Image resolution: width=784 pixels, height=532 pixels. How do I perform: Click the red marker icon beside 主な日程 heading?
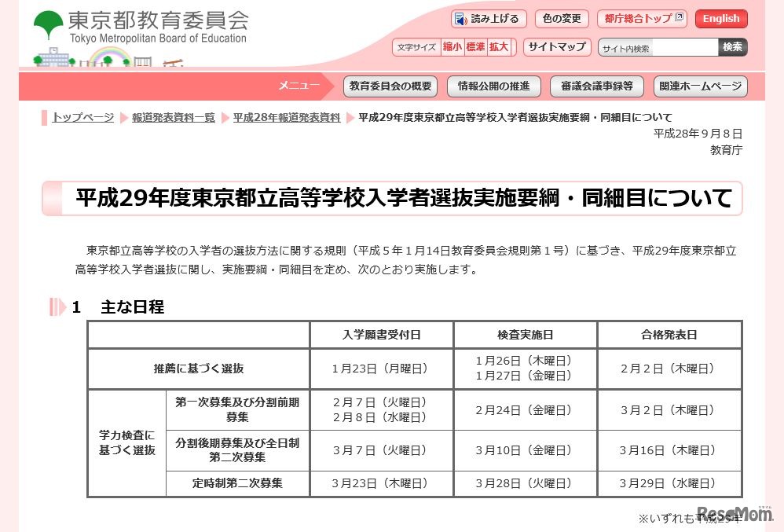[x=57, y=307]
